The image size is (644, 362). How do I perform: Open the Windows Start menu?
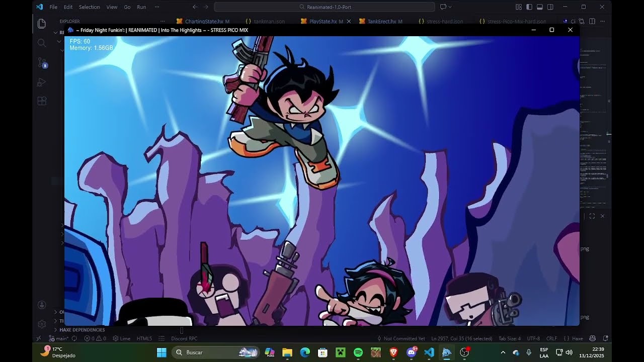[162, 352]
